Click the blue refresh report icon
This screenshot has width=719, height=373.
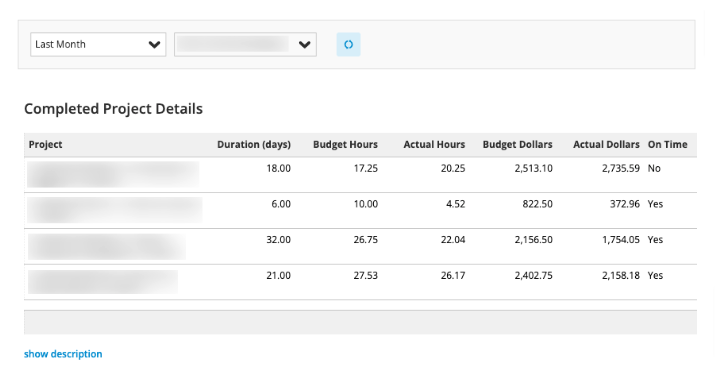pos(348,45)
